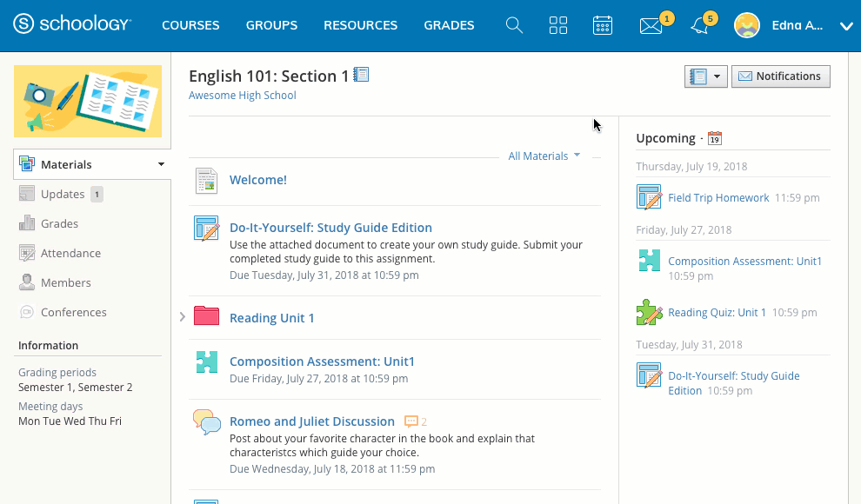Open the search magnifier in the top bar
The height and width of the screenshot is (504, 861).
point(514,25)
